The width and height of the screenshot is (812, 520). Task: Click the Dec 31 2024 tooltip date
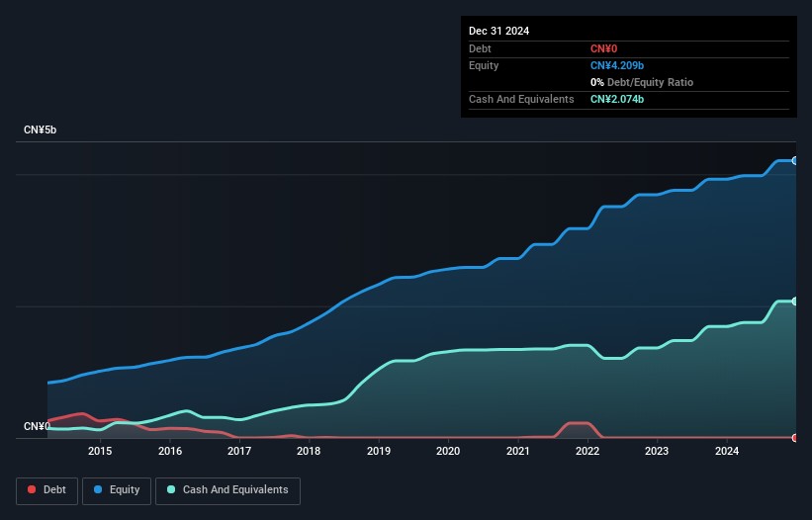(498, 31)
